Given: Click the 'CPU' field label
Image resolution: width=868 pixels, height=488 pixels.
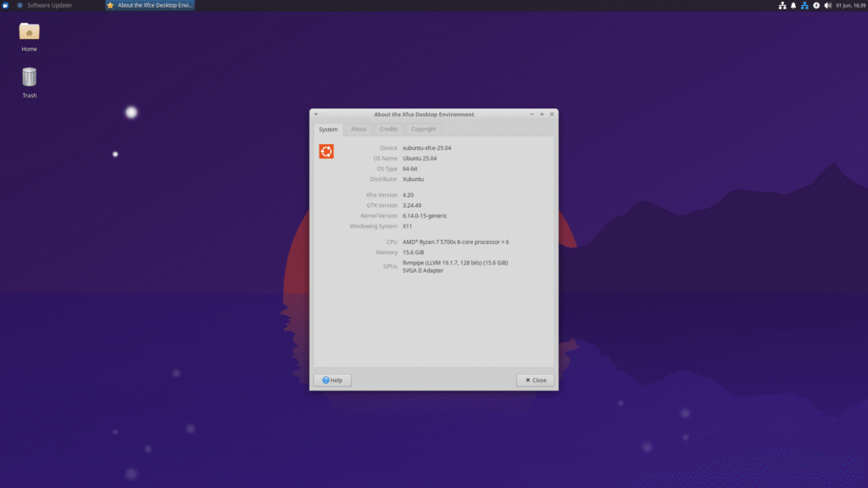Looking at the screenshot, I should coord(392,241).
